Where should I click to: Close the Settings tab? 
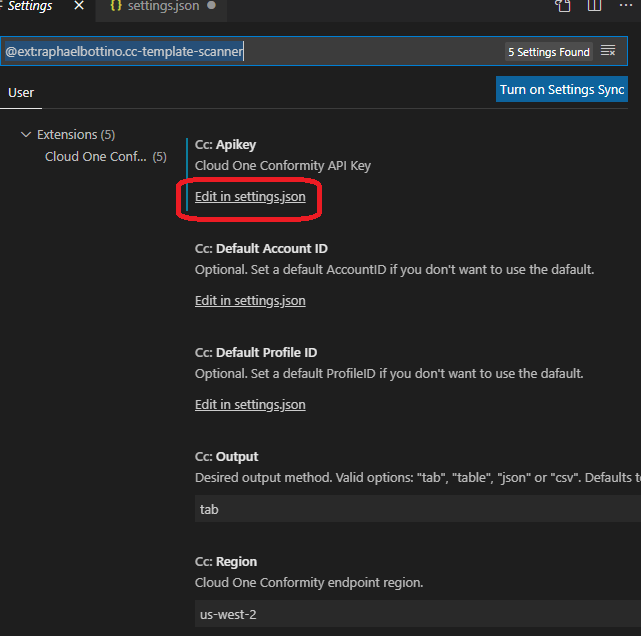pyautogui.click(x=79, y=6)
